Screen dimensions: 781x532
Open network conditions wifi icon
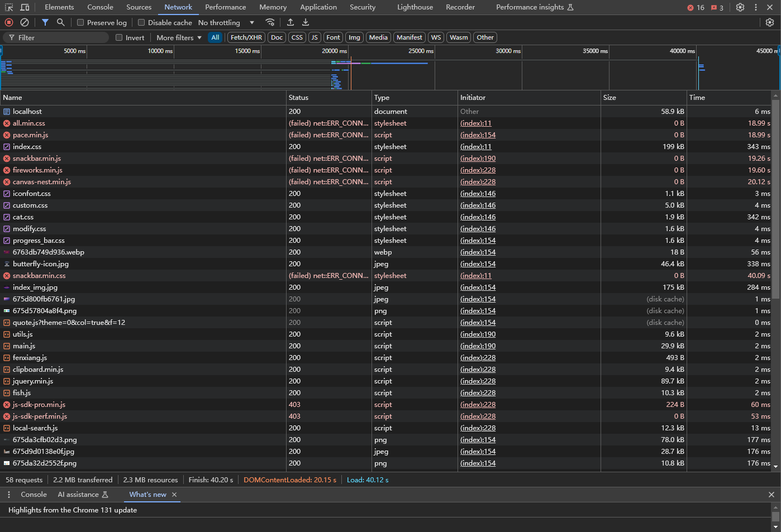coord(270,22)
